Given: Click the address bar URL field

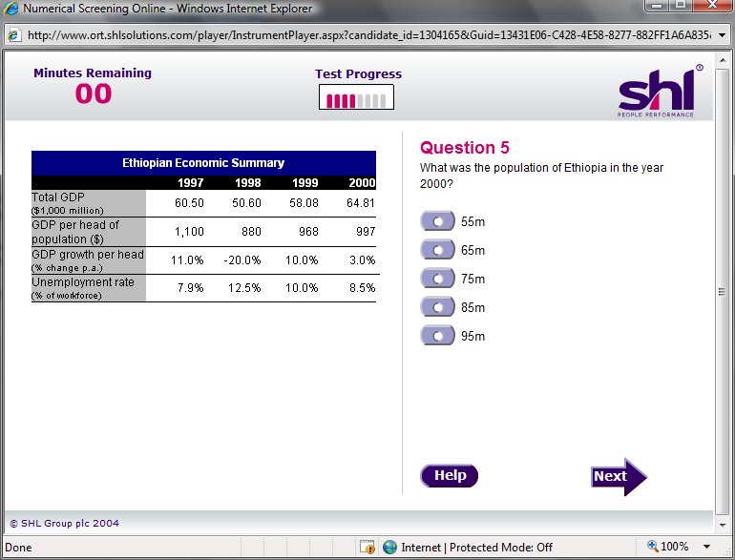Looking at the screenshot, I should [368, 34].
